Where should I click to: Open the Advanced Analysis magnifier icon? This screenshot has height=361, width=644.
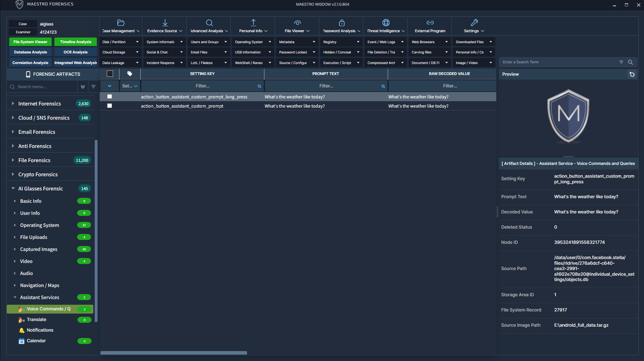pyautogui.click(x=209, y=23)
